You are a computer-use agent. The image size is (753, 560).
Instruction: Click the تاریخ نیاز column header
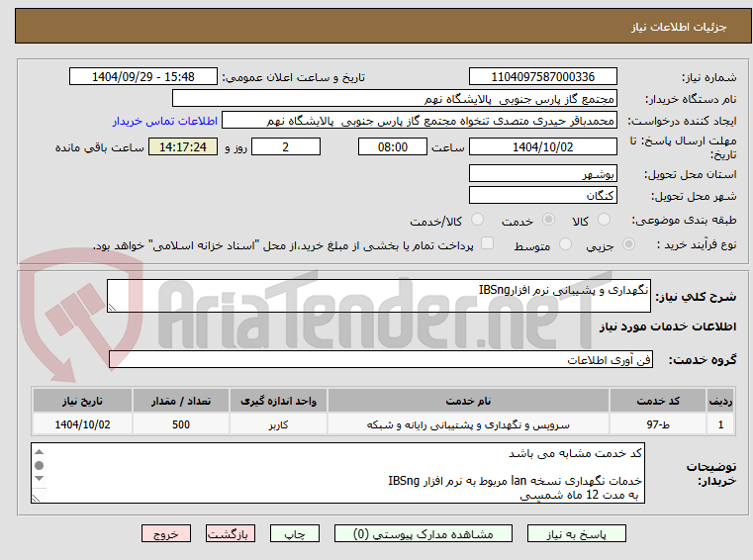82,401
